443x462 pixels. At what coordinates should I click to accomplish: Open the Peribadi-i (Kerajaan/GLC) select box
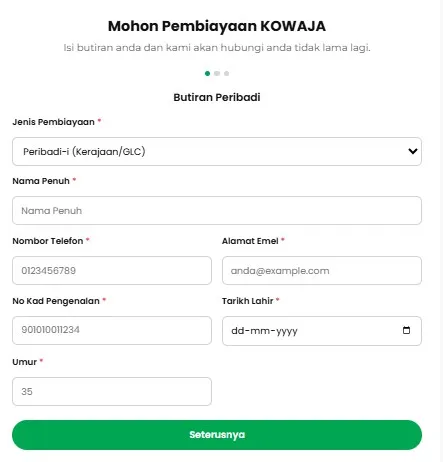pos(217,151)
